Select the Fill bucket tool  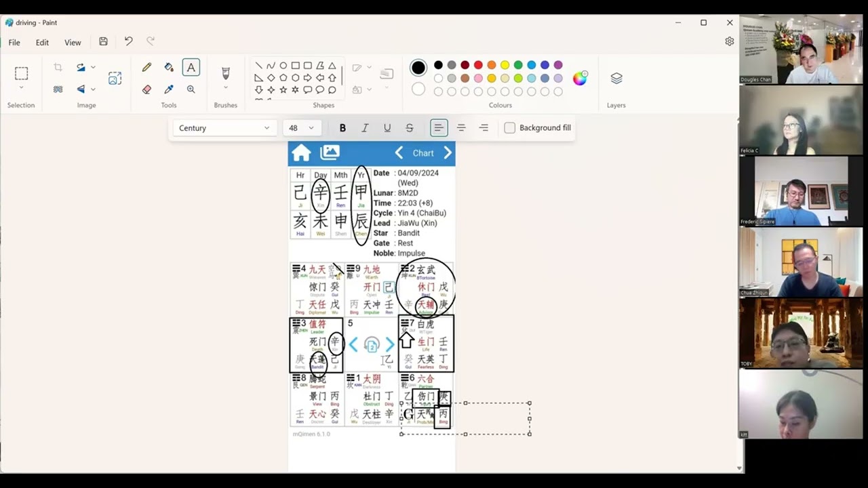coord(169,67)
